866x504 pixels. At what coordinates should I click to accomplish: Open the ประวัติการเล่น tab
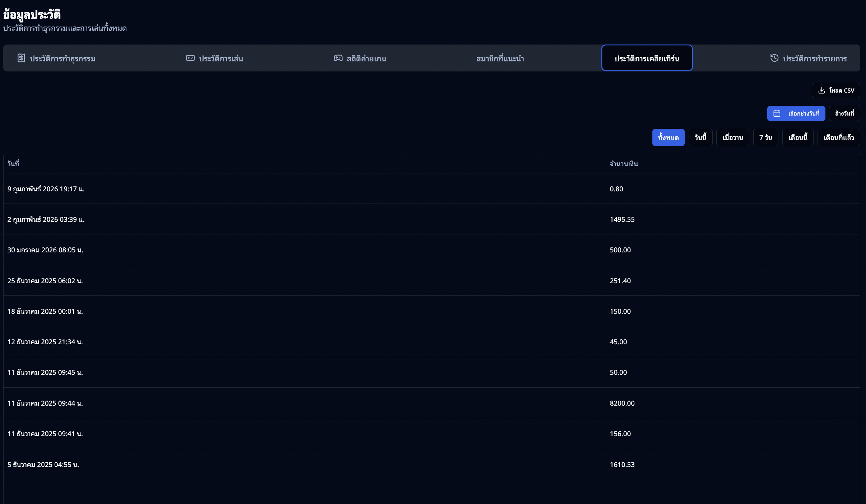click(x=220, y=59)
